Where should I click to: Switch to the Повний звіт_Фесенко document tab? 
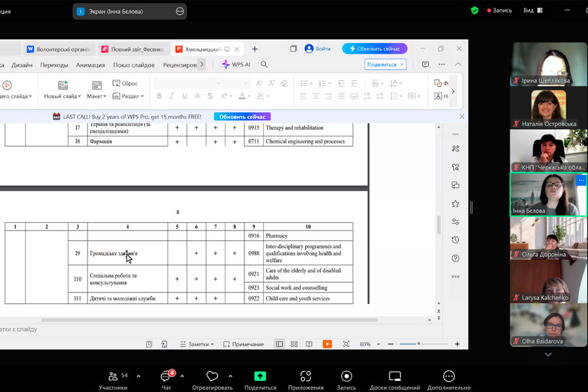133,49
